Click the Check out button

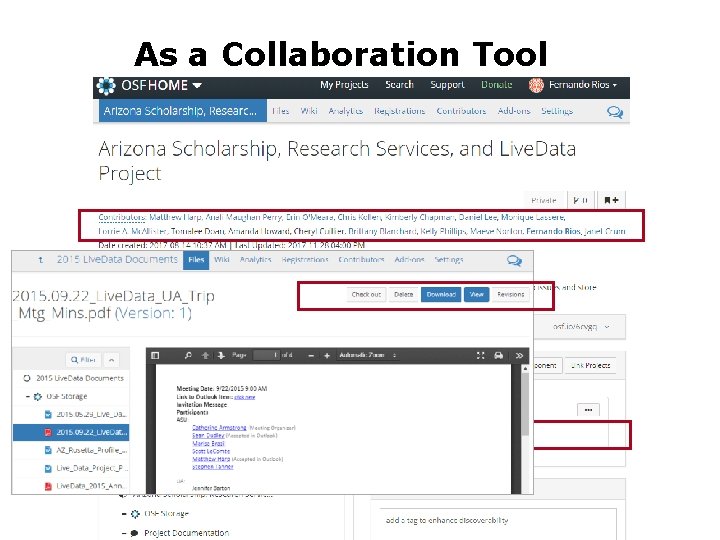[x=366, y=294]
